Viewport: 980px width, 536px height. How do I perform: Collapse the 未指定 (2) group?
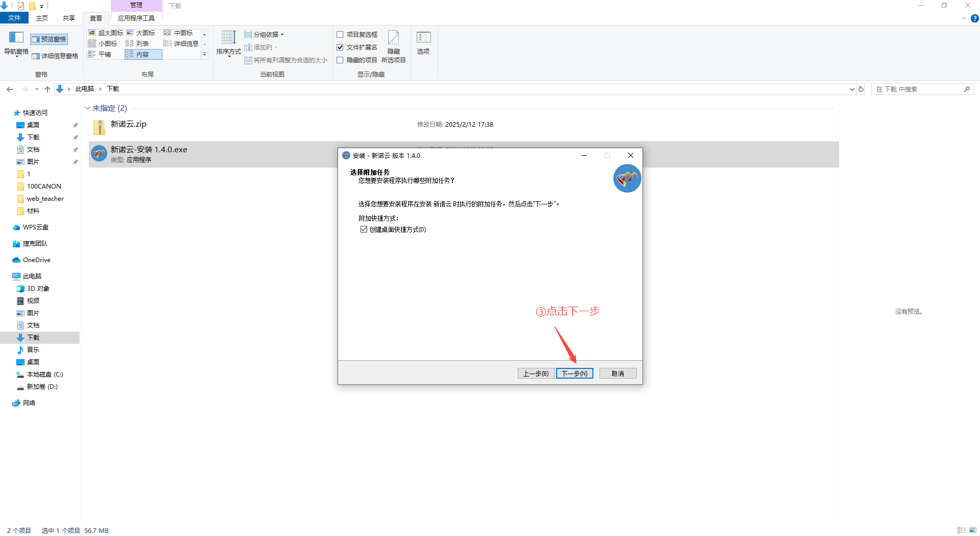pyautogui.click(x=87, y=108)
